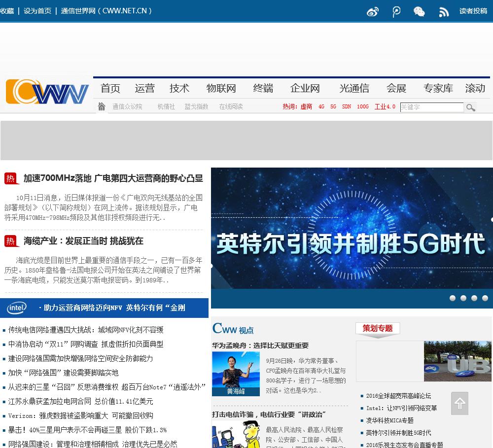Select the third carousel dot
Image resolution: width=493 pixels, height=448 pixels.
click(x=474, y=298)
